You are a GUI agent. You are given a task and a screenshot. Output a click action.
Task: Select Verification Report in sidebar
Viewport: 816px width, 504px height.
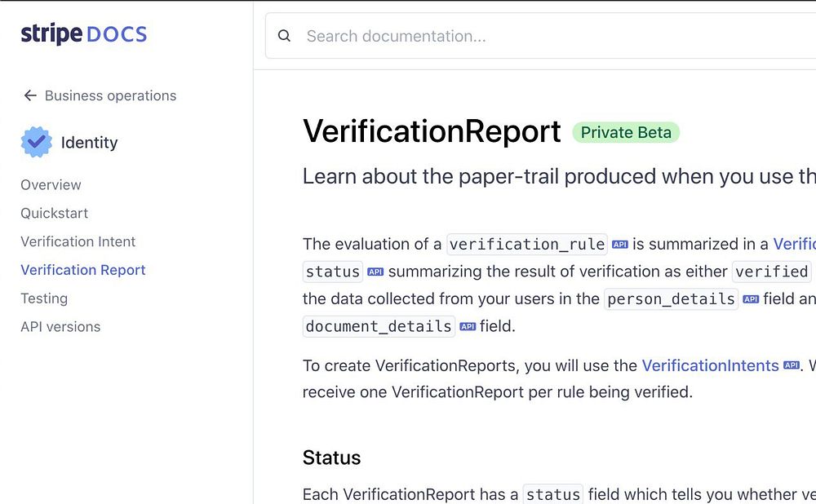(82, 270)
